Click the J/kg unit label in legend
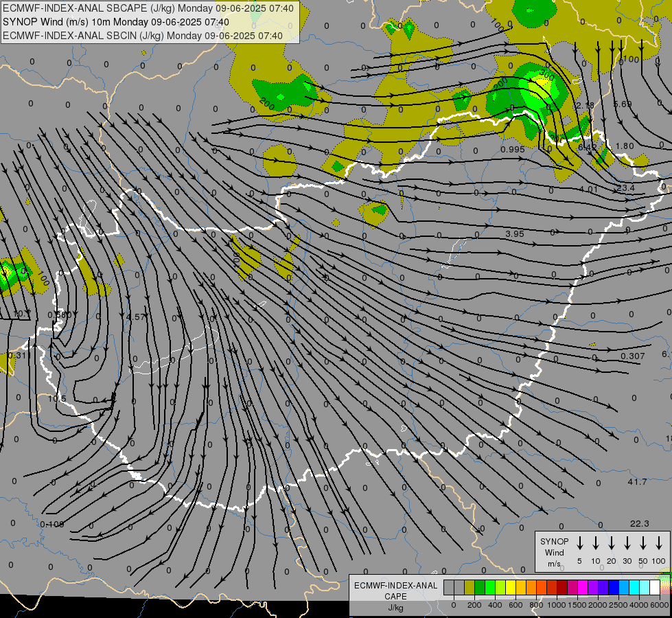Viewport: 672px width, 618px height. pyautogui.click(x=395, y=608)
